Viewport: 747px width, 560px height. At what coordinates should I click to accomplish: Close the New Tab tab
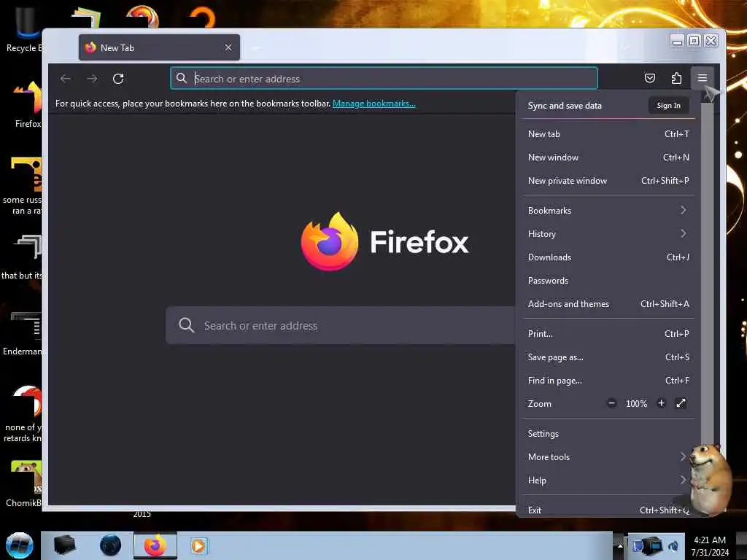point(228,47)
